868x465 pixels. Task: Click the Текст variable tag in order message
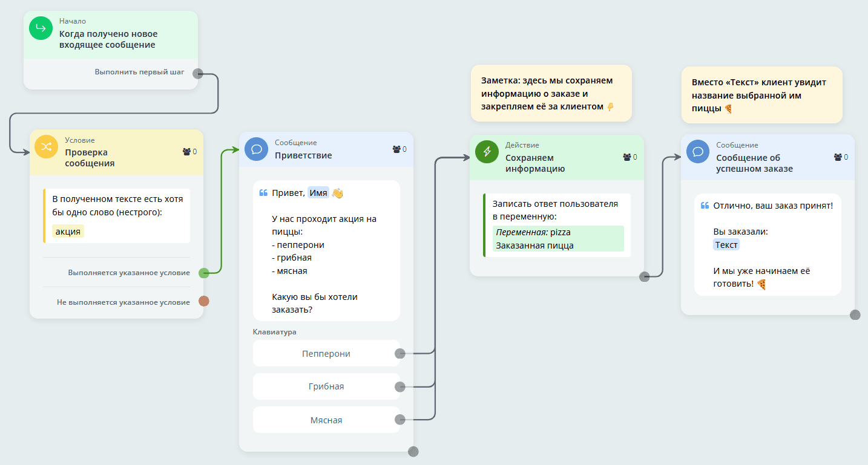tap(726, 245)
